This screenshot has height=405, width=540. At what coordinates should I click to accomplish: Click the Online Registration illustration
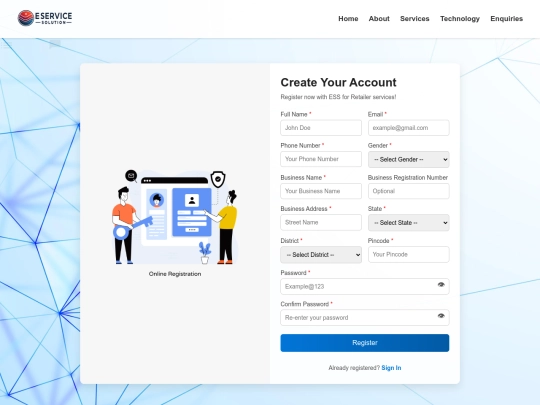175,217
